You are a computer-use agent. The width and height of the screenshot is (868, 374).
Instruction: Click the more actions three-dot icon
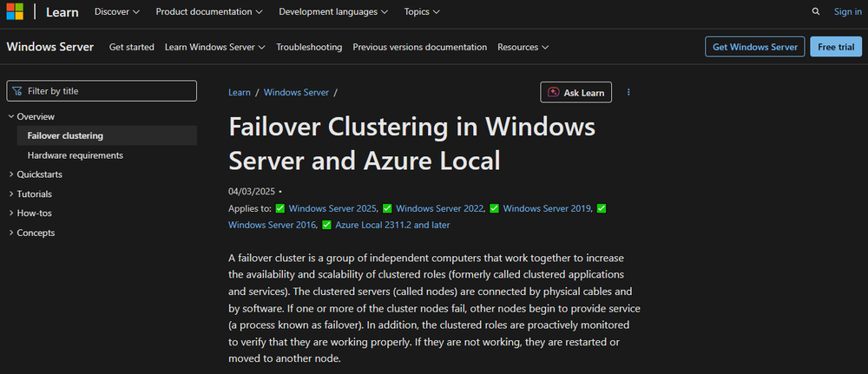[x=628, y=92]
